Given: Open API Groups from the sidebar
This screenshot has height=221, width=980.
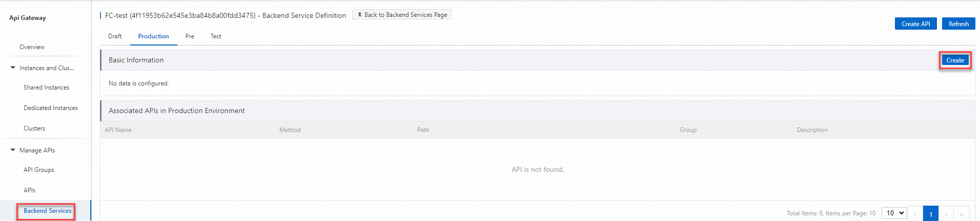Looking at the screenshot, I should pos(38,170).
